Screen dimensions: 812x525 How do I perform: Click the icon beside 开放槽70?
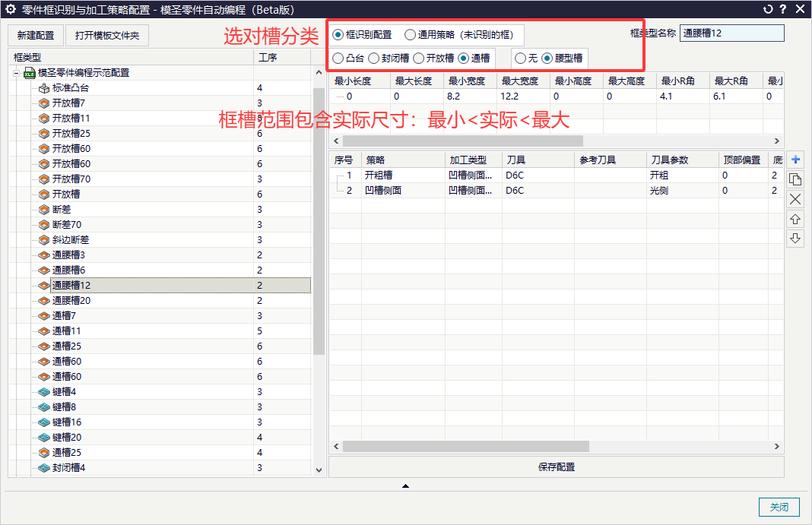(x=44, y=179)
